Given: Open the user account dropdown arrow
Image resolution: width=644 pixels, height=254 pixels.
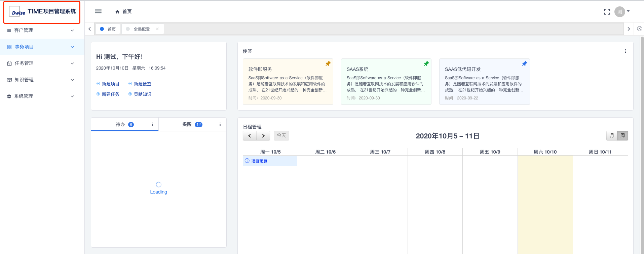Looking at the screenshot, I should pyautogui.click(x=628, y=11).
